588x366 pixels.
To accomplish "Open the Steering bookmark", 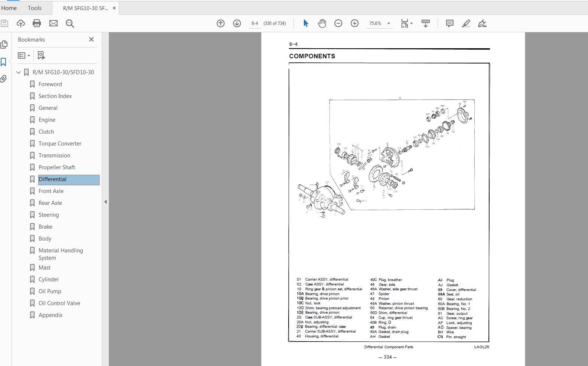I will click(x=49, y=215).
